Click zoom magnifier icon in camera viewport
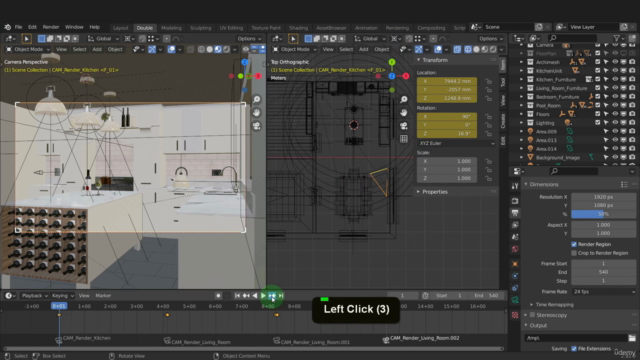640x360 pixels. (x=256, y=100)
